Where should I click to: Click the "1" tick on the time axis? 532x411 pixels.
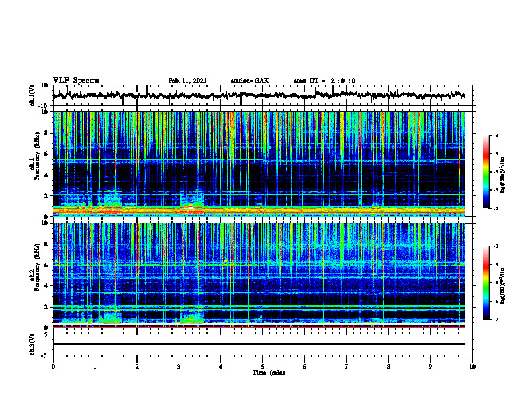(x=95, y=367)
